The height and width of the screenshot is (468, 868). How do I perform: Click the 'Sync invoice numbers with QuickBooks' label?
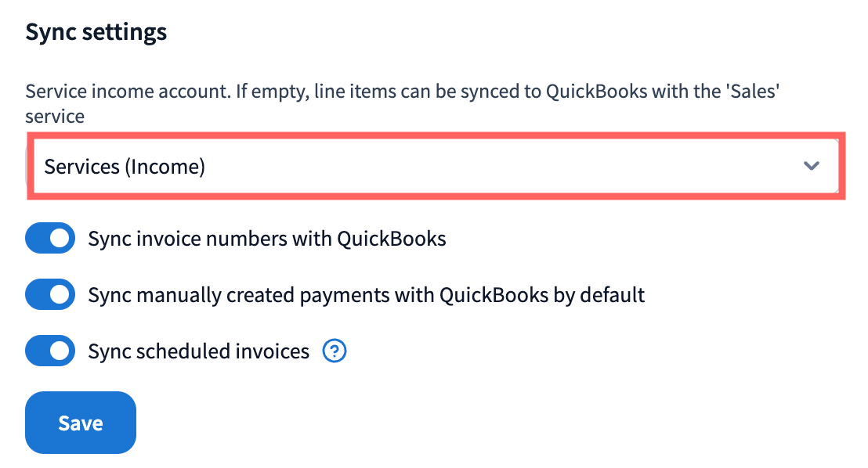267,239
